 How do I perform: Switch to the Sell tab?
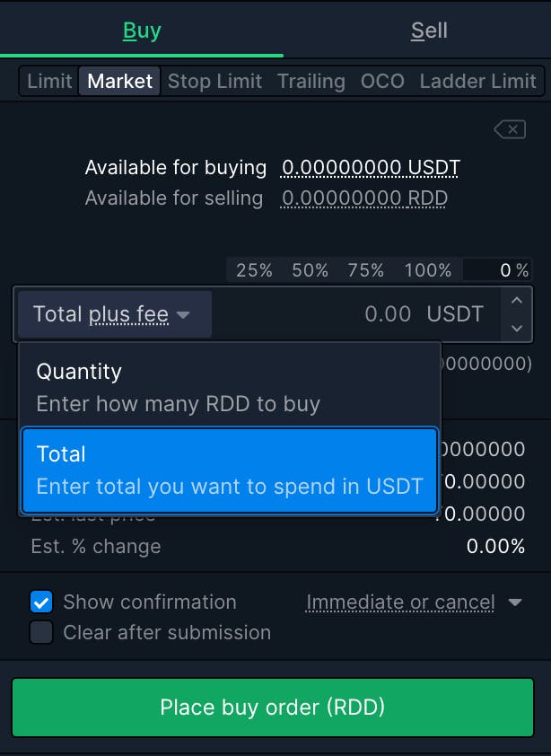(429, 31)
